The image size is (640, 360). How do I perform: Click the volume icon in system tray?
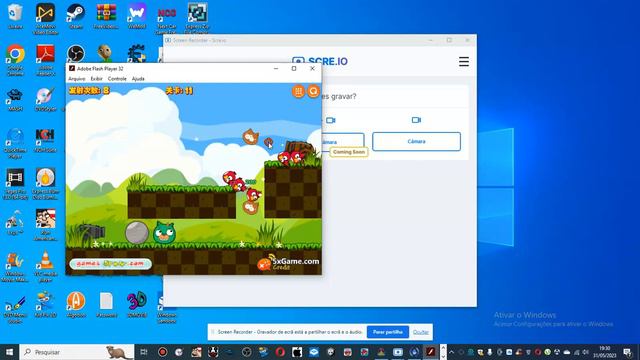586,352
